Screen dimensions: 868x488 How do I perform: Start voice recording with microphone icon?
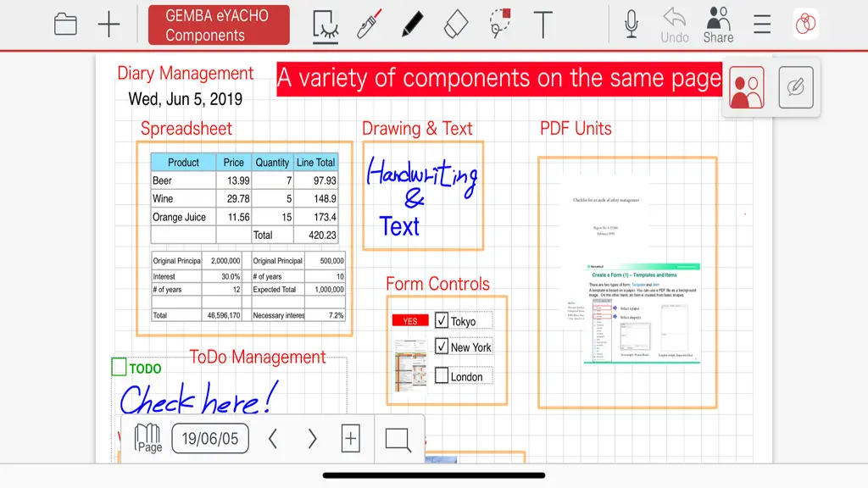(631, 25)
